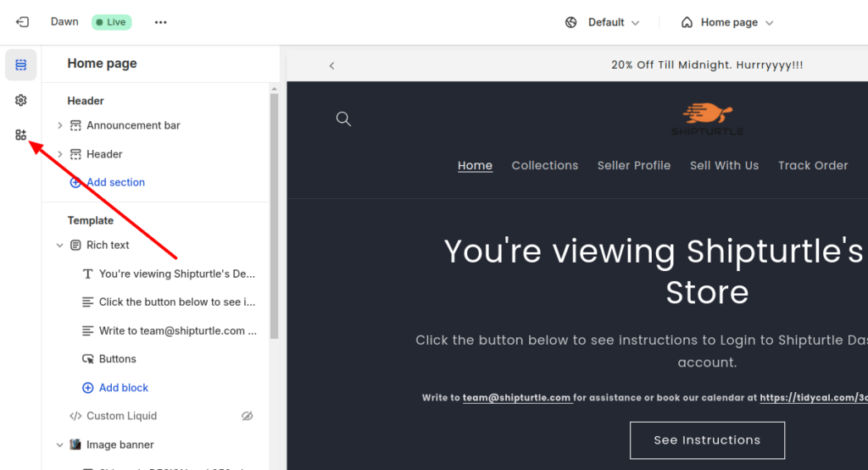Toggle visibility of Custom Liquid section
Image resolution: width=868 pixels, height=470 pixels.
(x=247, y=416)
